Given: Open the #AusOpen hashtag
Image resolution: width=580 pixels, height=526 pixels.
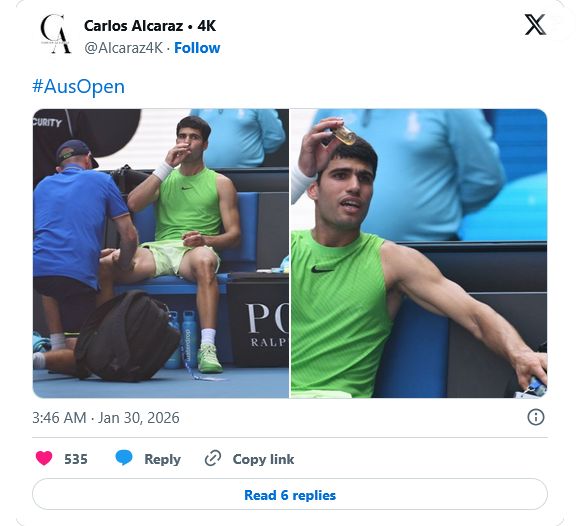Looking at the screenshot, I should [x=78, y=87].
